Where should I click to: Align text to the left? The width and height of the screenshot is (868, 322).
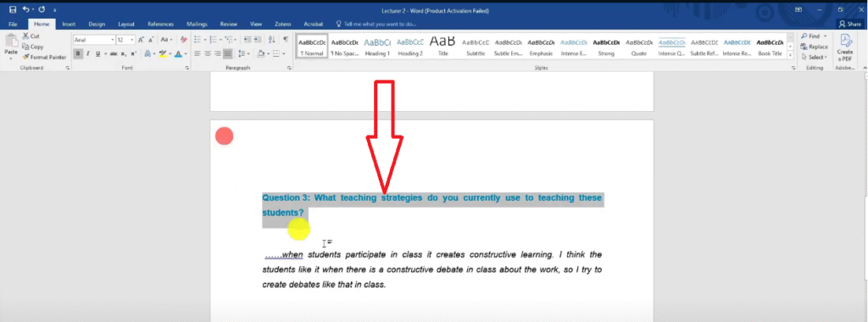tap(198, 53)
